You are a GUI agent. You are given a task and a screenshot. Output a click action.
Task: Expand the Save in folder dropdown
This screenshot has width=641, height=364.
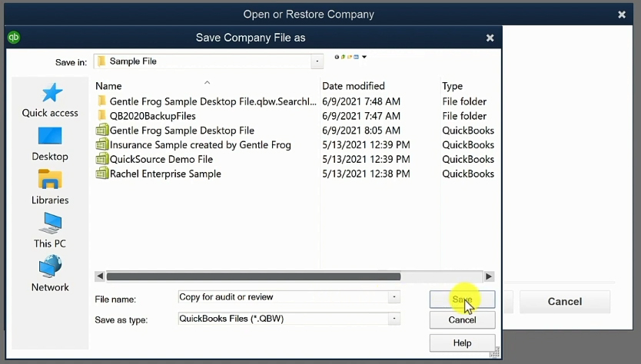click(317, 61)
